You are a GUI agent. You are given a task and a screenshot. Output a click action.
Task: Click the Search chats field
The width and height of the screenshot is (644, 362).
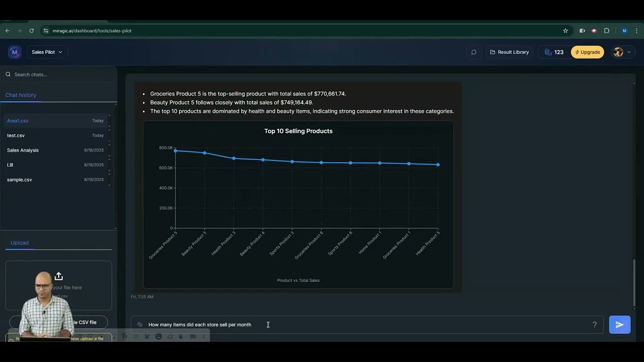click(x=58, y=74)
